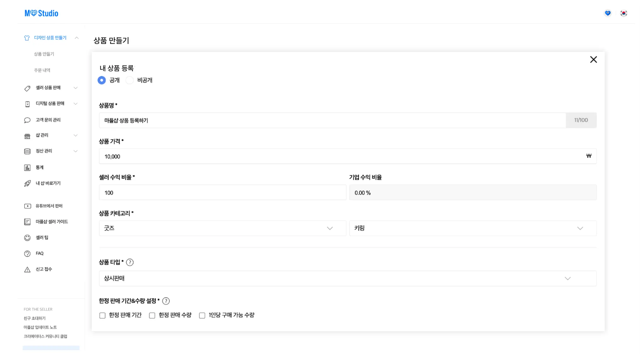Click the YouTube play icon in sidebar
644x360 pixels.
click(27, 206)
